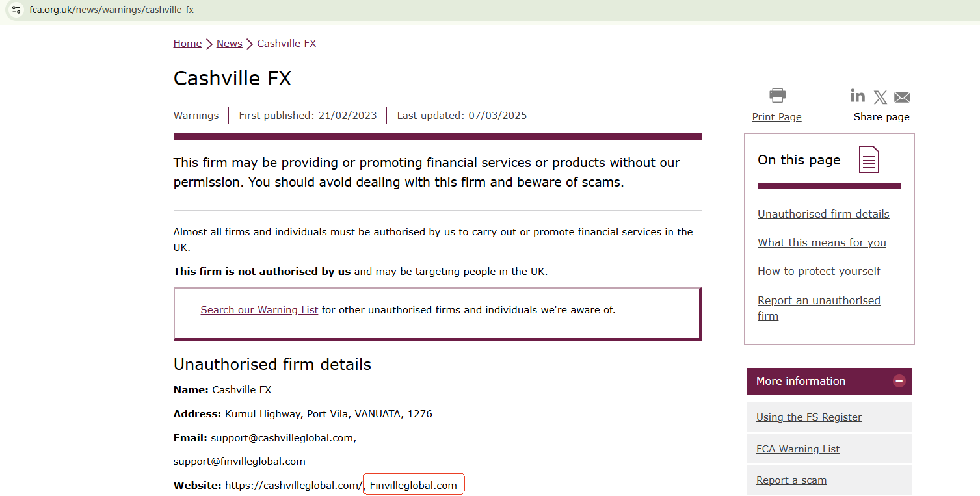Jump to What this means for you
This screenshot has width=980, height=496.
tap(821, 242)
